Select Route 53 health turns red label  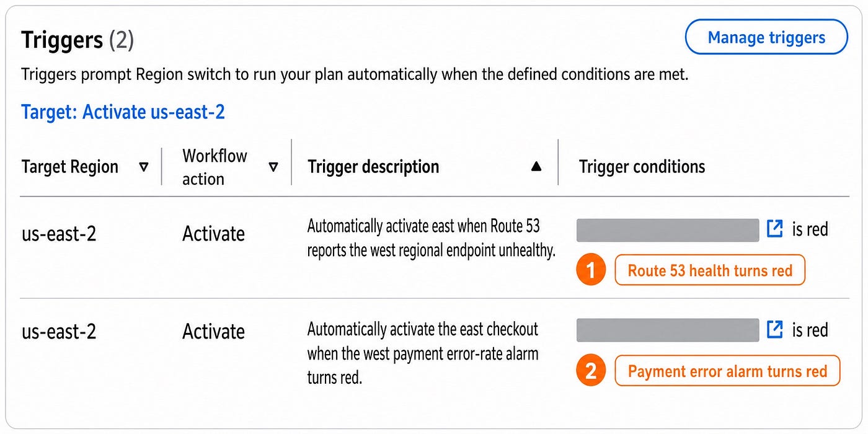tap(710, 270)
